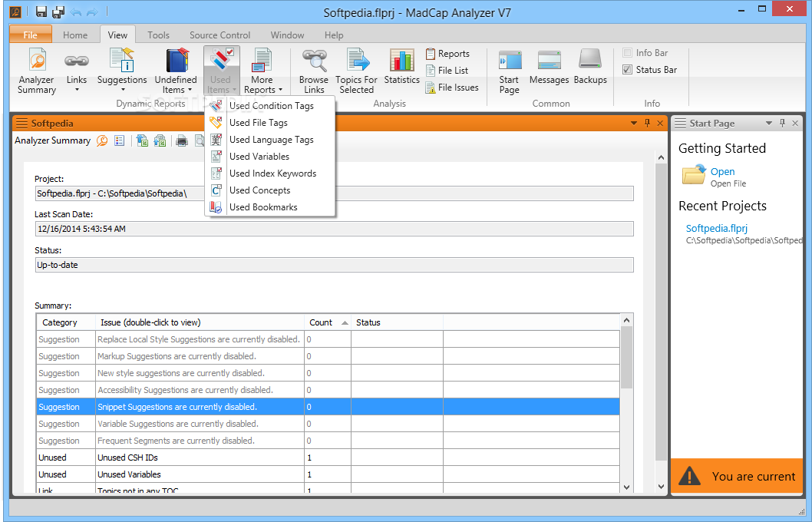Click the Status field showing Up-to-date
Screen dimensions: 812x522
point(334,265)
